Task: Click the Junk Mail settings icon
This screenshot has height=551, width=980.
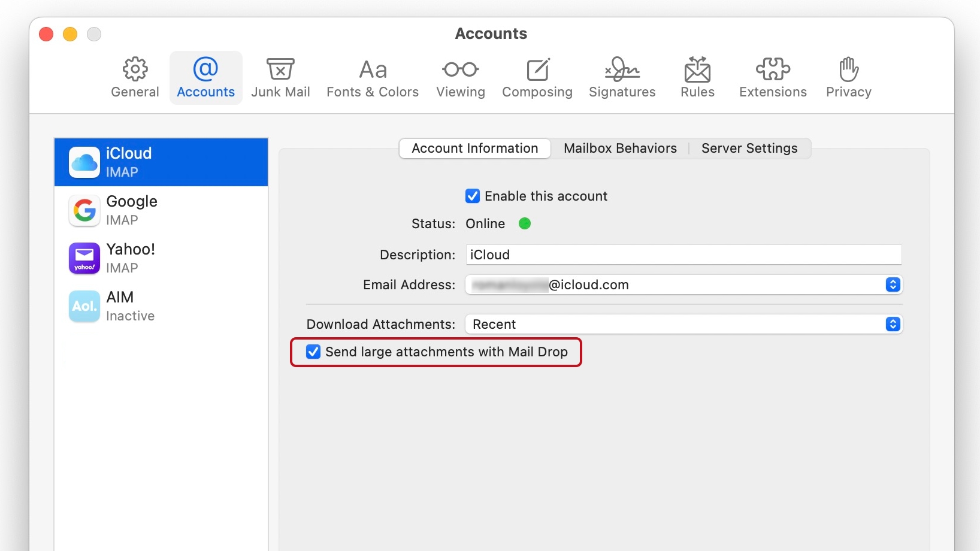Action: pyautogui.click(x=280, y=77)
